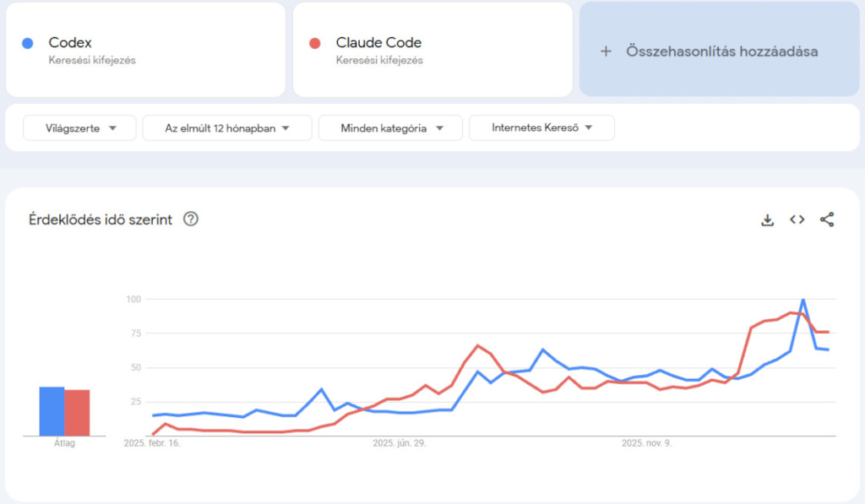The image size is (865, 504).
Task: Click the 2025. jún. 29. axis label
Action: click(400, 442)
